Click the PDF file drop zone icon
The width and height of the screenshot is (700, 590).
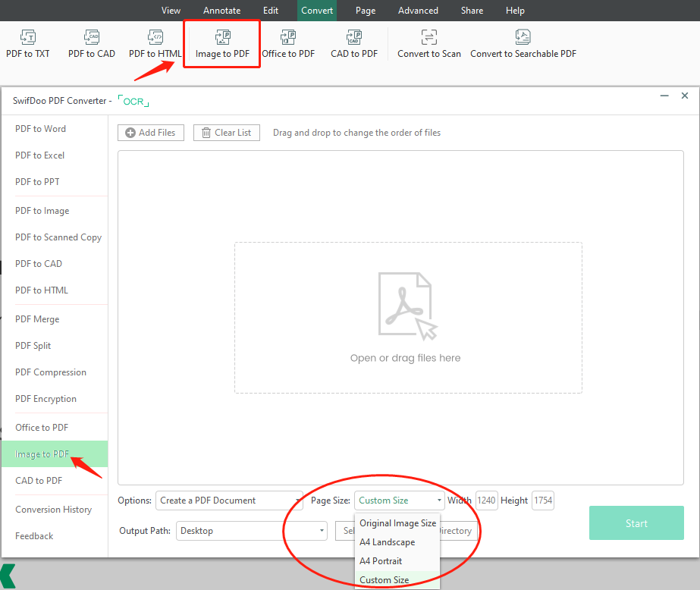pos(407,306)
